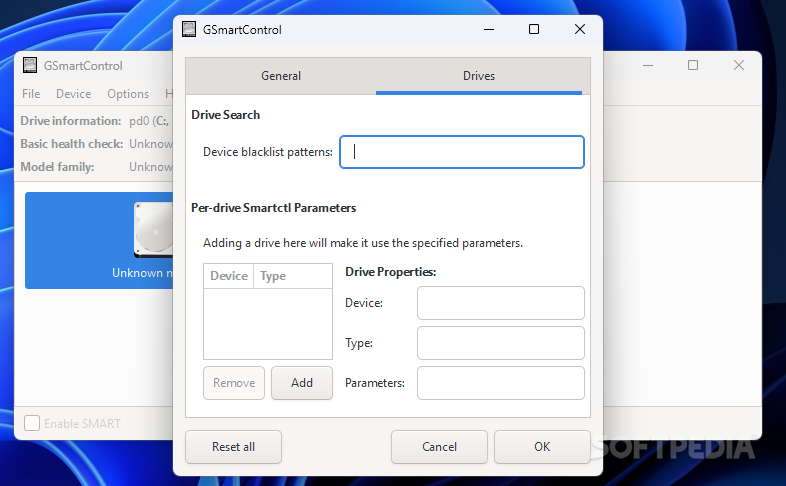Open the Device menu in main window
786x486 pixels.
pos(74,94)
